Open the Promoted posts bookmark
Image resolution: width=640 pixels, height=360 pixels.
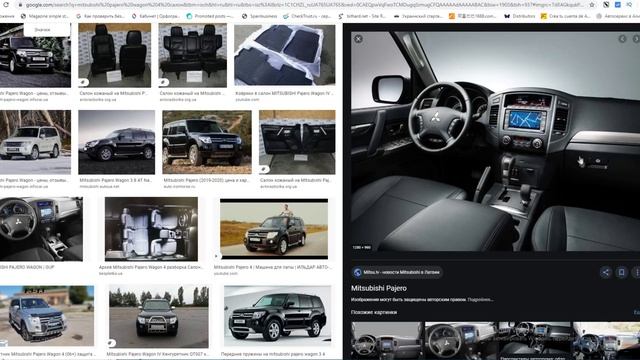pos(210,16)
